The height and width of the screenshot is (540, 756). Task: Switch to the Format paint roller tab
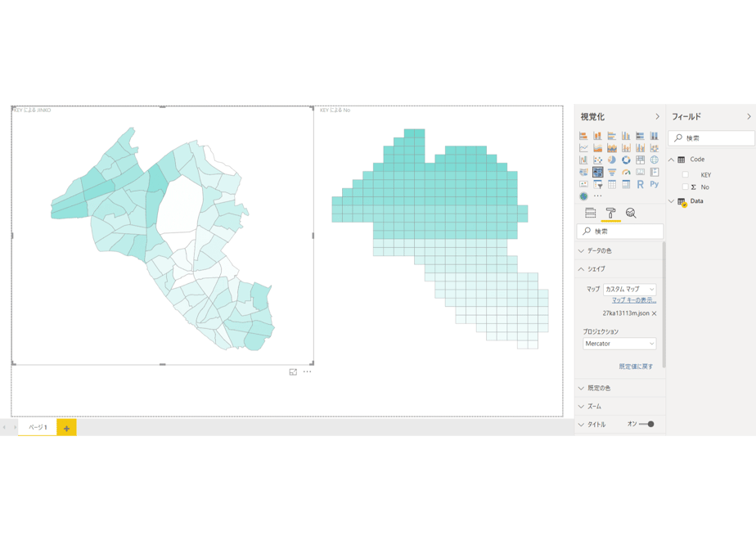click(610, 213)
